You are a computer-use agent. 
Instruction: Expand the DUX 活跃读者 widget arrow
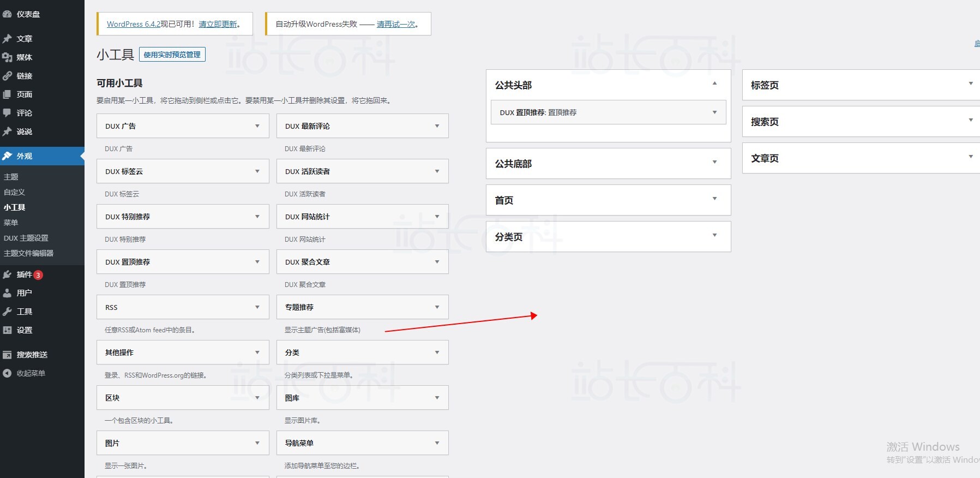tap(437, 171)
